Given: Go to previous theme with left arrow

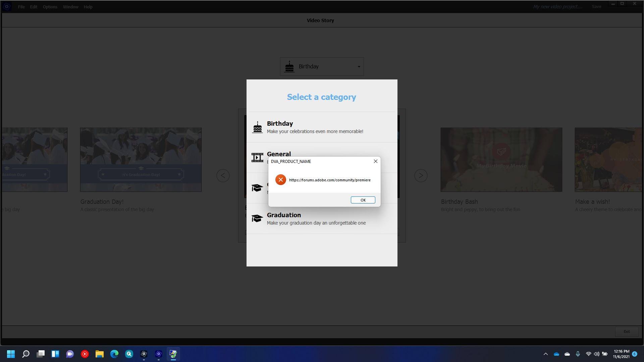Looking at the screenshot, I should (x=223, y=176).
